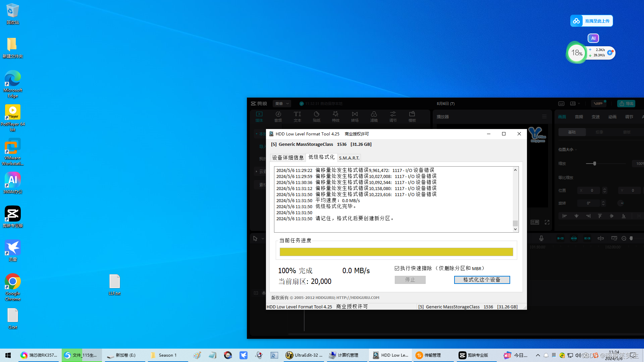Click the 格式化这个设备 button
644x362 pixels.
pos(482,280)
